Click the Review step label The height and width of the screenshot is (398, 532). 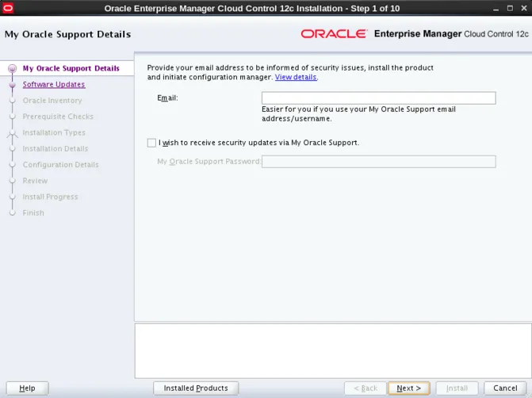tap(35, 181)
